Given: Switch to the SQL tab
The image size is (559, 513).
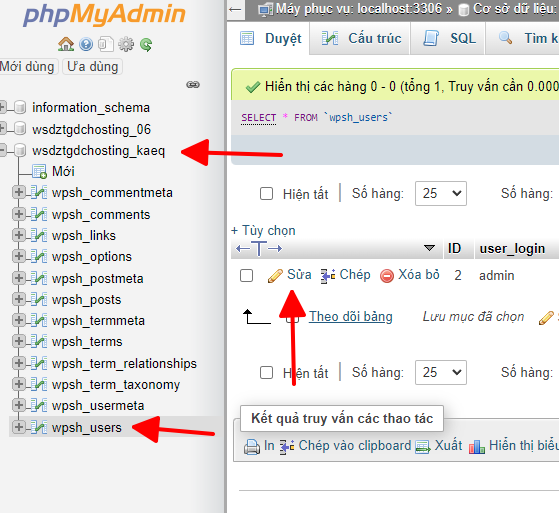Looking at the screenshot, I should point(448,39).
